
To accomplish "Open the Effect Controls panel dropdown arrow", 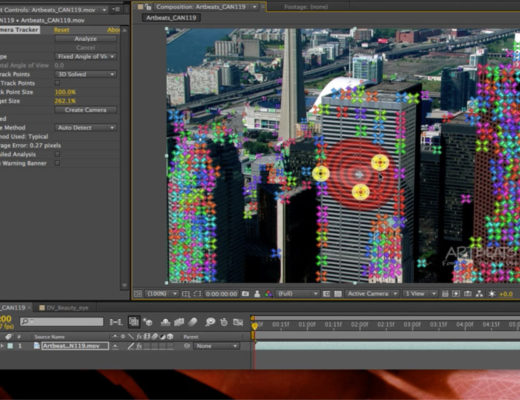I will point(104,10).
